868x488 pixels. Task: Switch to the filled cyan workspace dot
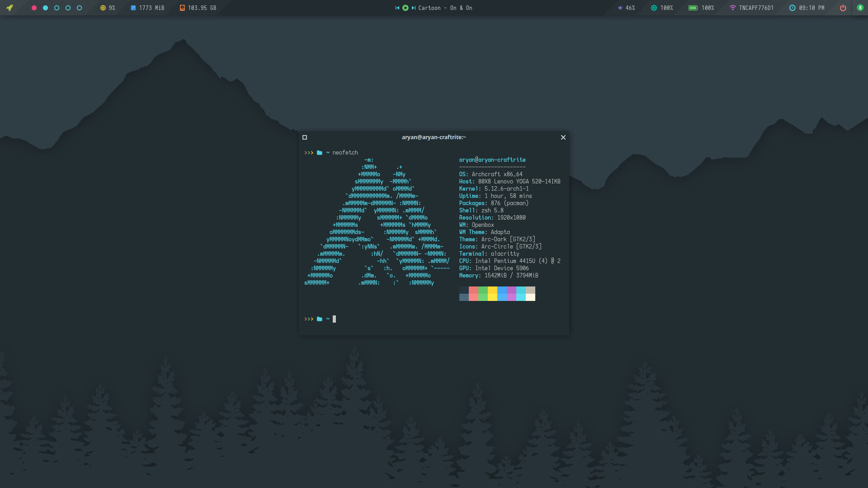[45, 8]
